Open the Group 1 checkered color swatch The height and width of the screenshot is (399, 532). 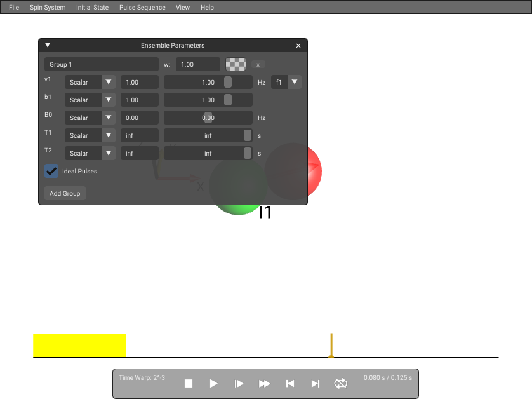(236, 64)
